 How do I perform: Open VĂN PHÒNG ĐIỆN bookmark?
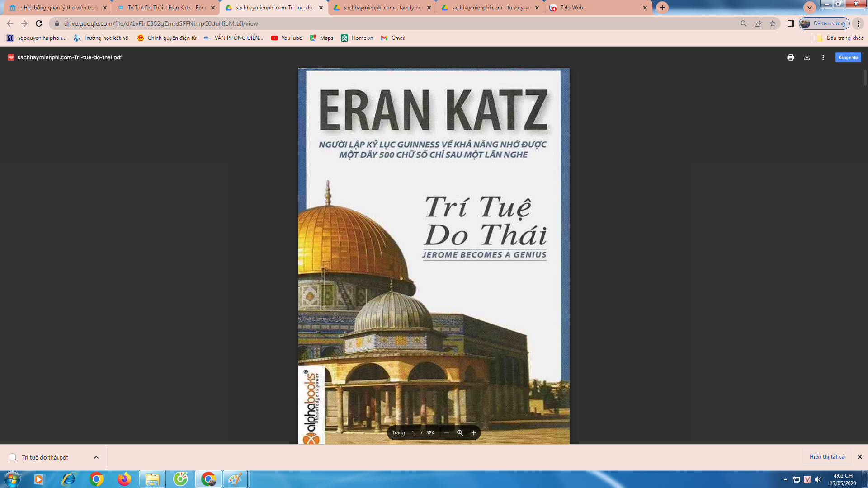pyautogui.click(x=233, y=38)
